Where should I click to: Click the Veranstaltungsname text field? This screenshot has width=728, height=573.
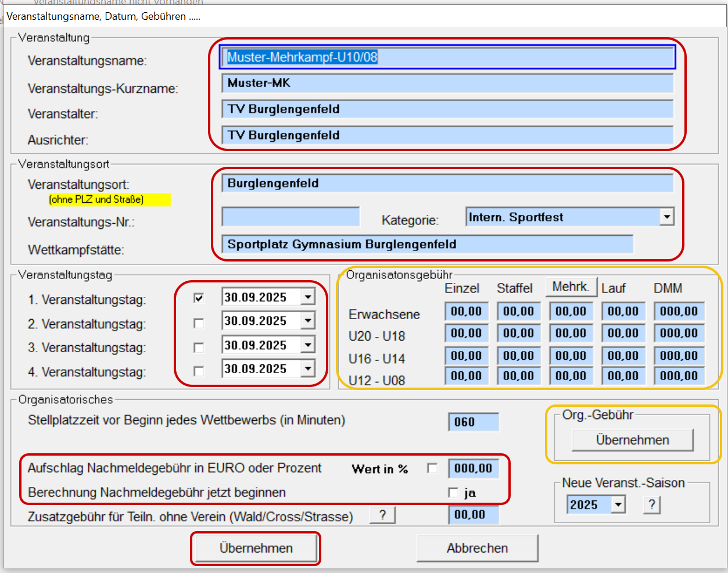[447, 57]
